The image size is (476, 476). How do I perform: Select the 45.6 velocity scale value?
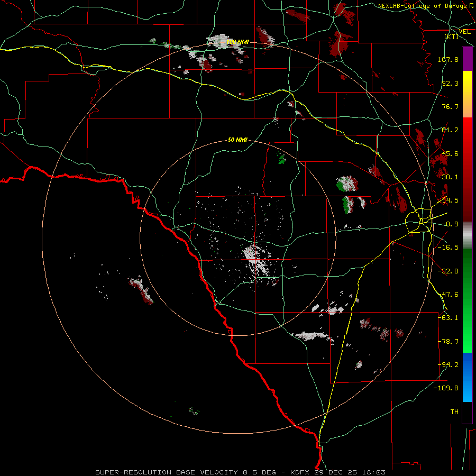[x=450, y=153]
